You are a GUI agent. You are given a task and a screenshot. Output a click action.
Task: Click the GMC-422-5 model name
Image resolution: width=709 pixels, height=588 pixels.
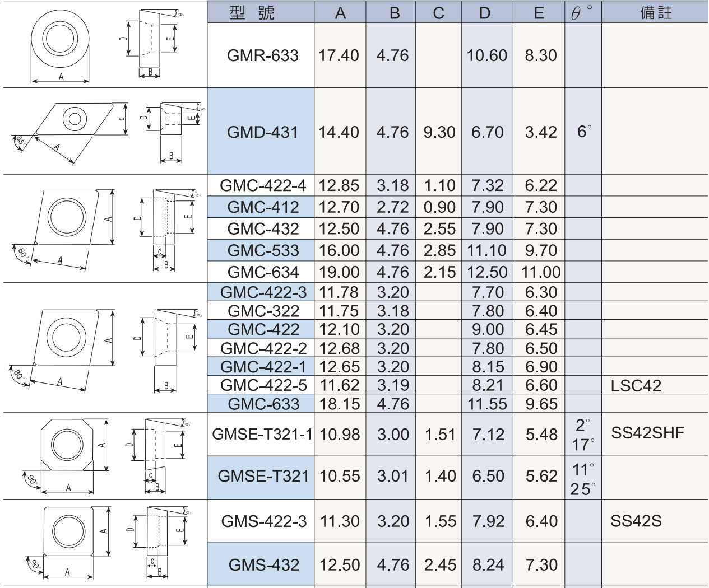tap(263, 385)
